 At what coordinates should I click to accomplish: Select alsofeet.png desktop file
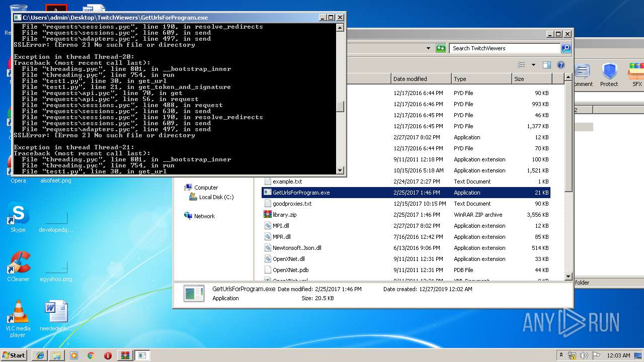coord(56,180)
